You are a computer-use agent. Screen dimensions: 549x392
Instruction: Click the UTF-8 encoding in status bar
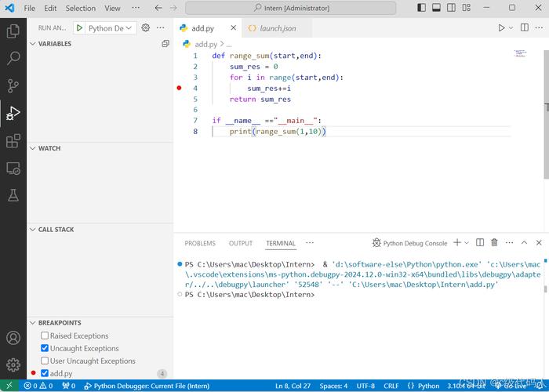(365, 386)
